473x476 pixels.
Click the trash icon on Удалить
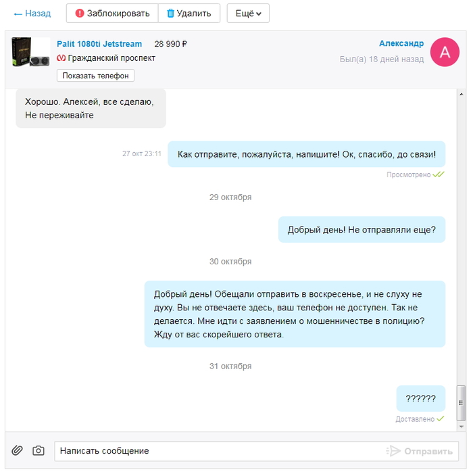[170, 13]
